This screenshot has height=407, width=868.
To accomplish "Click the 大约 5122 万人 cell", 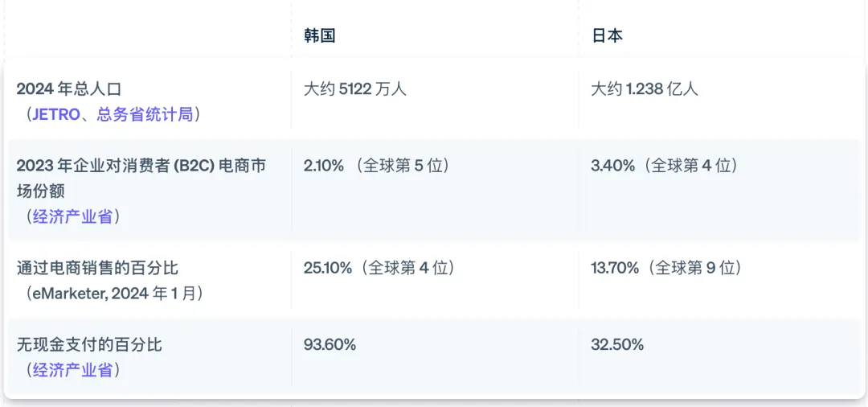I will [355, 88].
